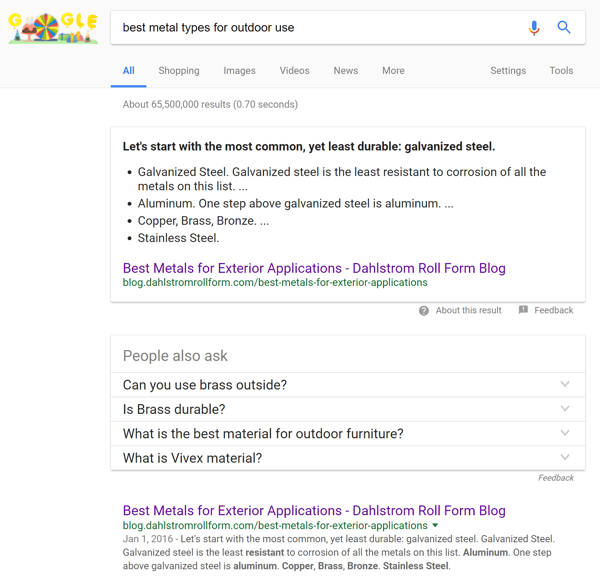Expand 'What is Vivex material?' question
The image size is (600, 576).
(565, 458)
